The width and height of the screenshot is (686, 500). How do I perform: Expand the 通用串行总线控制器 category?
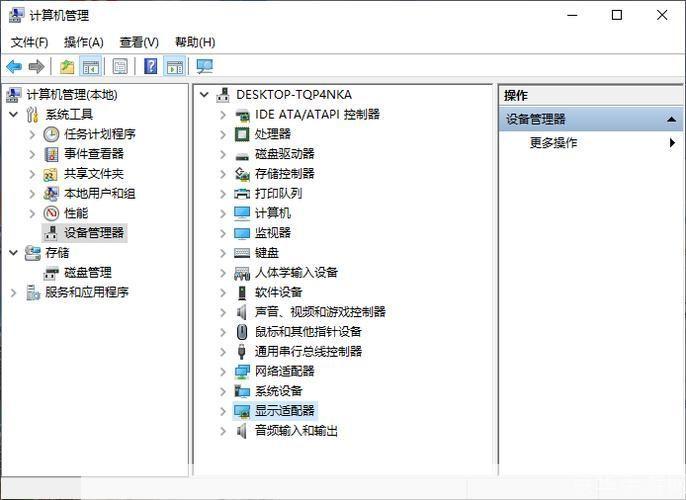[x=223, y=352]
